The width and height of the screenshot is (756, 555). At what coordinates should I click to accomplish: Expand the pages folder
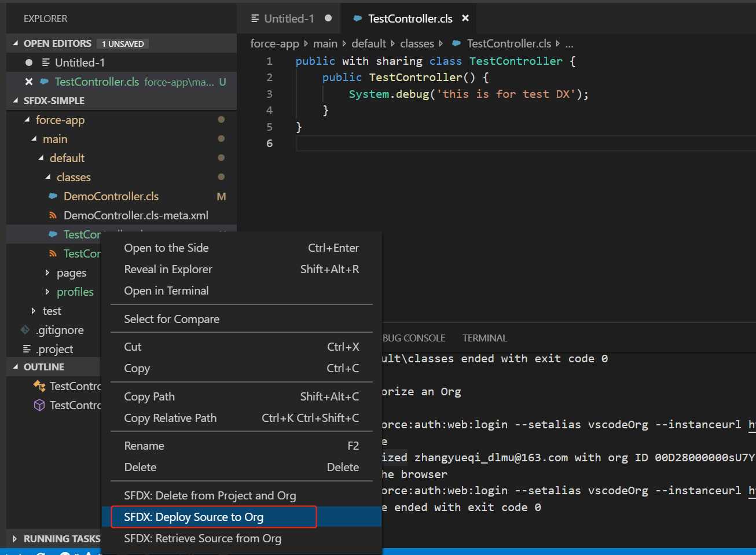47,273
